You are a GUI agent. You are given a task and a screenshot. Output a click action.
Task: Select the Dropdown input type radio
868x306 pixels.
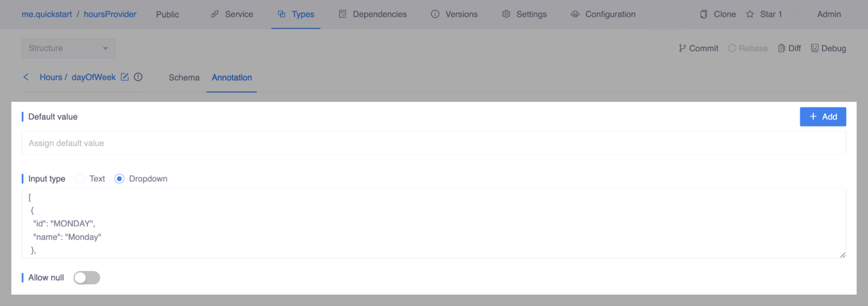[119, 179]
